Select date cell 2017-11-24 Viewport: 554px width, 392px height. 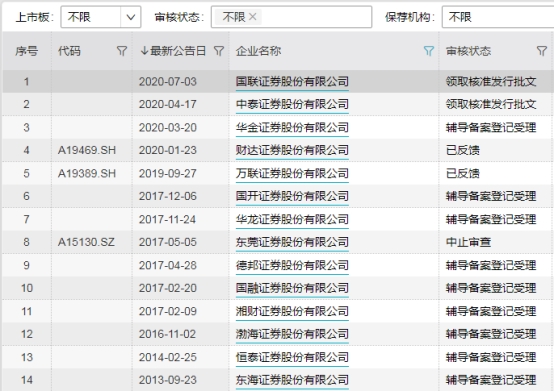[x=167, y=219]
